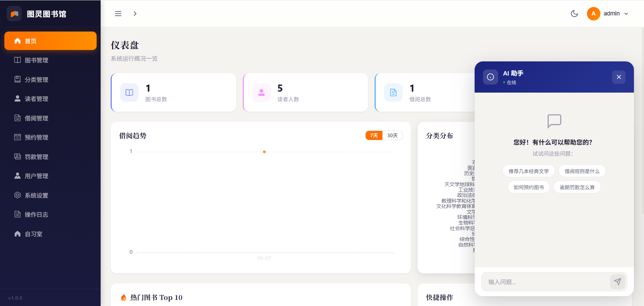
Task: Click the user icon beside 用户管理
Action: coord(17,176)
